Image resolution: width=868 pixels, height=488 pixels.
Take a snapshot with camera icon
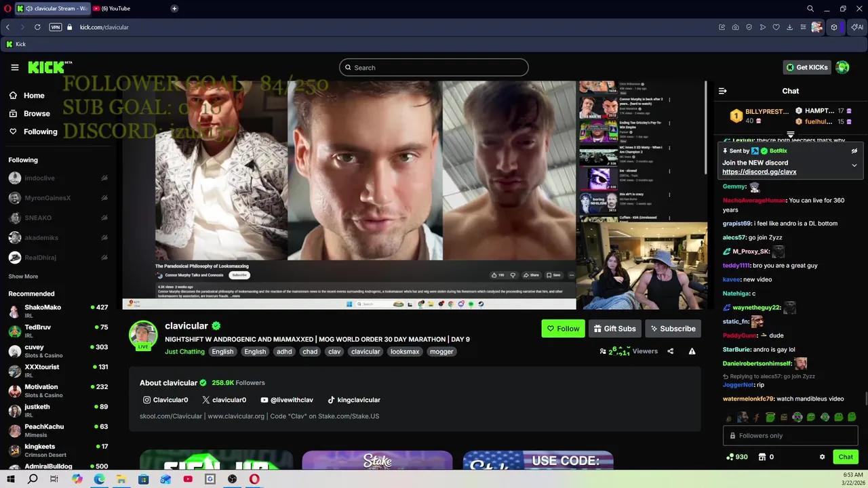(x=736, y=27)
